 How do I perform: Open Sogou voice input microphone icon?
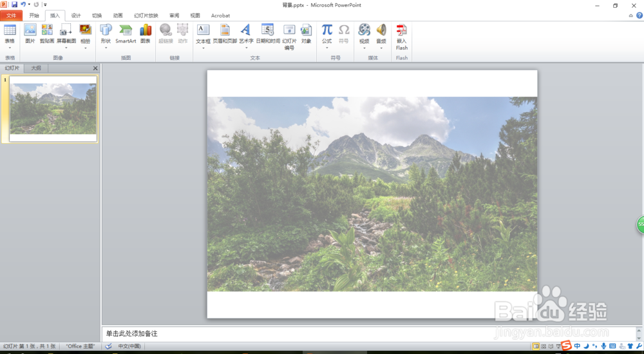click(603, 346)
